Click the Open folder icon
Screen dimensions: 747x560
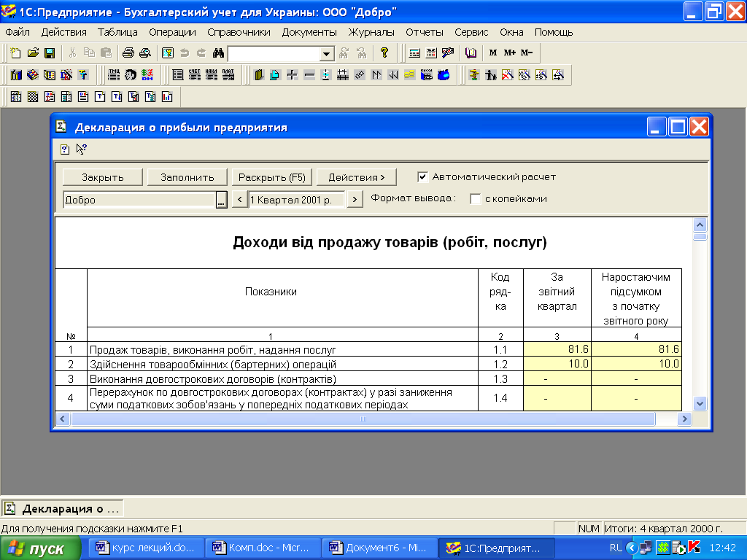(x=33, y=53)
